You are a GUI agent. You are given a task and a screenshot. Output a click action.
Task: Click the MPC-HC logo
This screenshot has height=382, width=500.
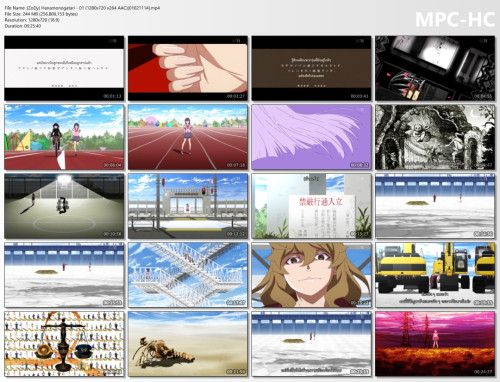455,19
